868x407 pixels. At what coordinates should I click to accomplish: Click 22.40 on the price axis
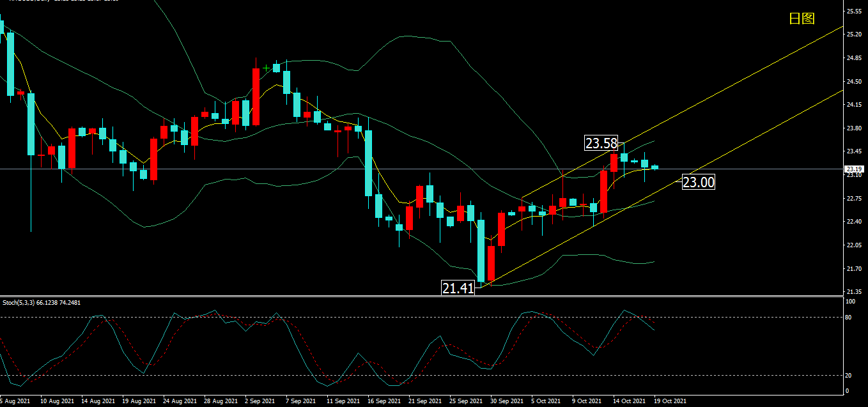[x=853, y=222]
